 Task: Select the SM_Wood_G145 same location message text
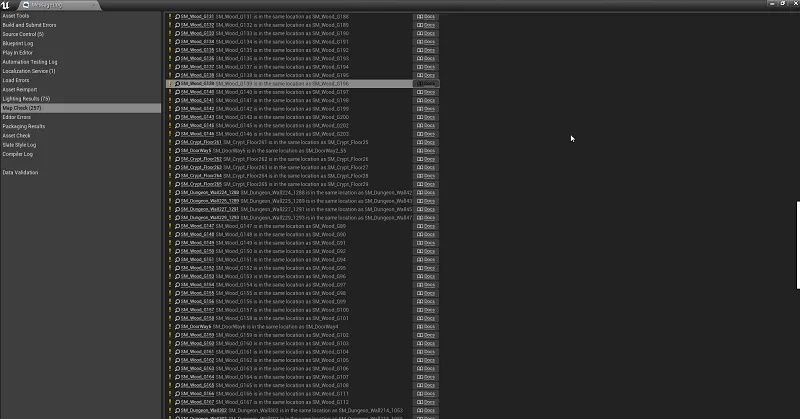[282, 126]
